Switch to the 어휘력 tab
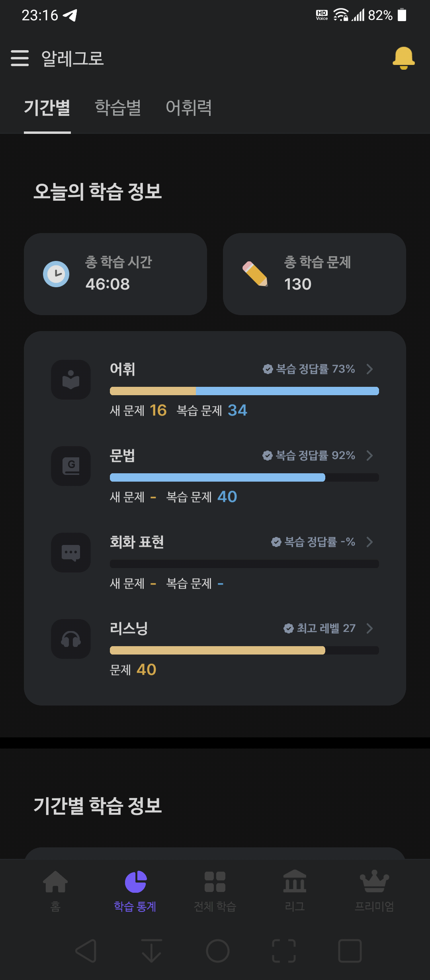Viewport: 430px width, 980px height. [189, 108]
